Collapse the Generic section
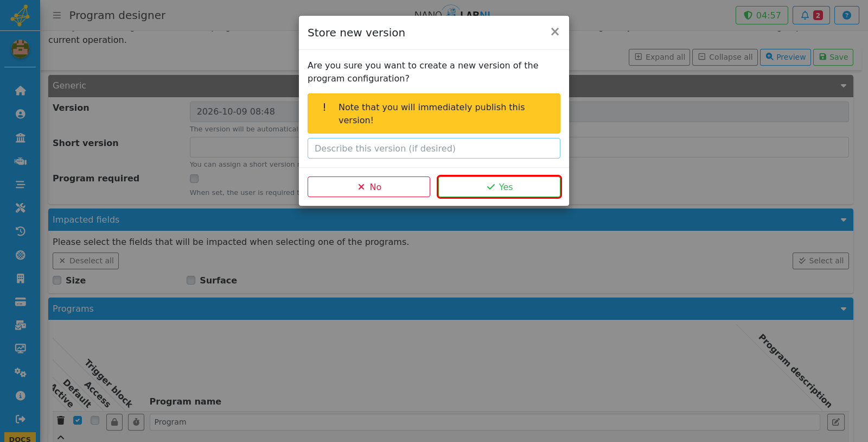 pyautogui.click(x=844, y=86)
